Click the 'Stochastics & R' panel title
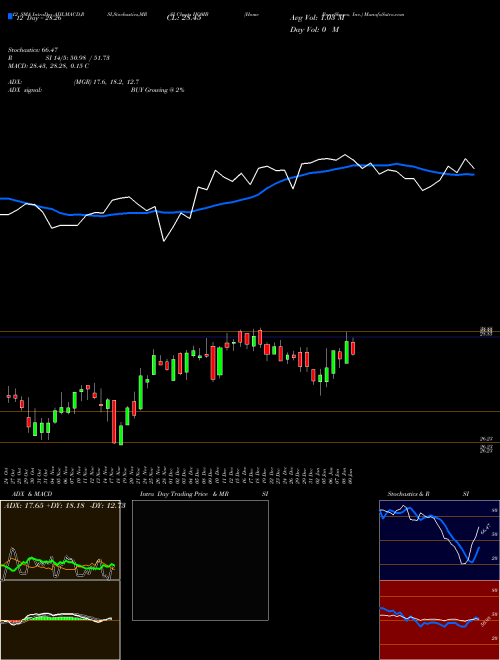Screen dimensions: 500x660 pos(408,494)
